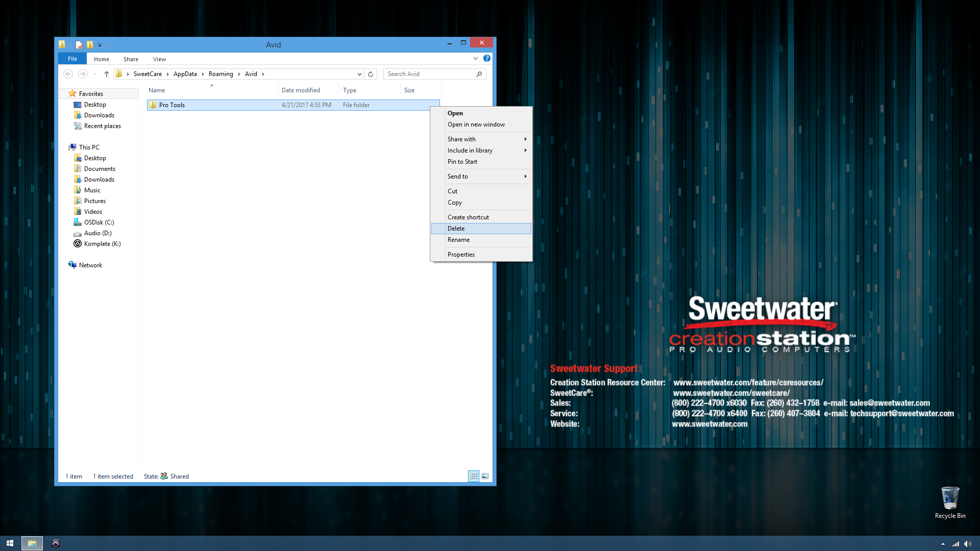980x551 pixels.
Task: Open the Home ribbon tab
Action: [102, 59]
